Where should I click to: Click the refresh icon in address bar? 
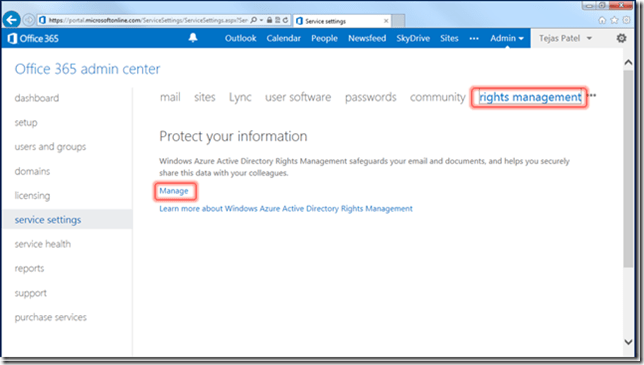tap(285, 20)
